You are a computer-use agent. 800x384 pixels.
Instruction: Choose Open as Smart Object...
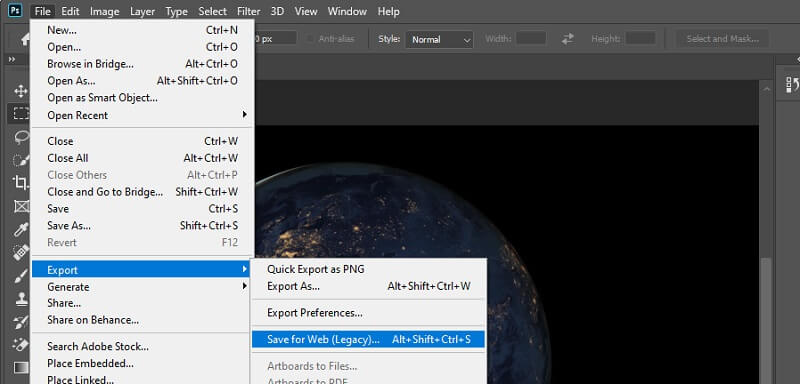click(x=142, y=97)
